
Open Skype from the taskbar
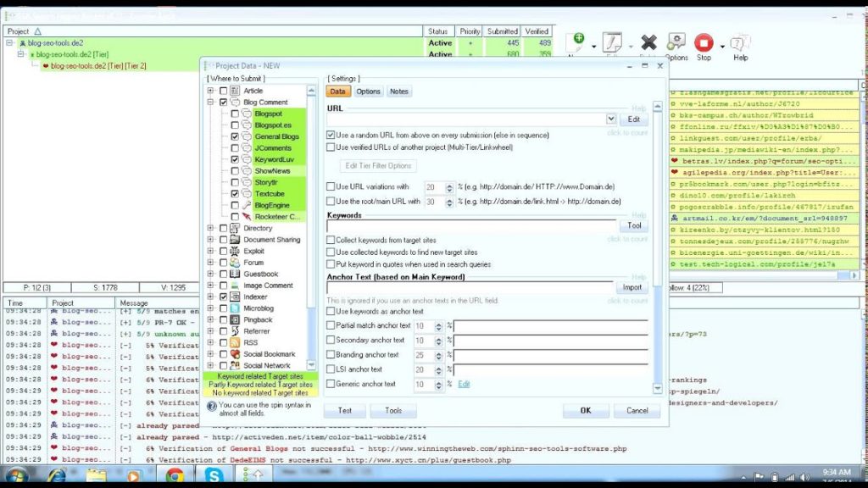213,475
